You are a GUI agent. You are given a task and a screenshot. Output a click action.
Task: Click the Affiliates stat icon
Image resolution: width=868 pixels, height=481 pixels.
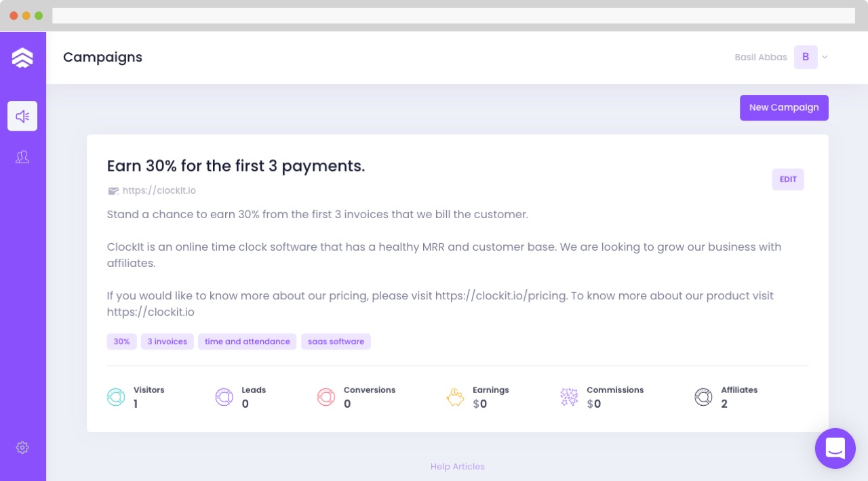click(x=703, y=397)
